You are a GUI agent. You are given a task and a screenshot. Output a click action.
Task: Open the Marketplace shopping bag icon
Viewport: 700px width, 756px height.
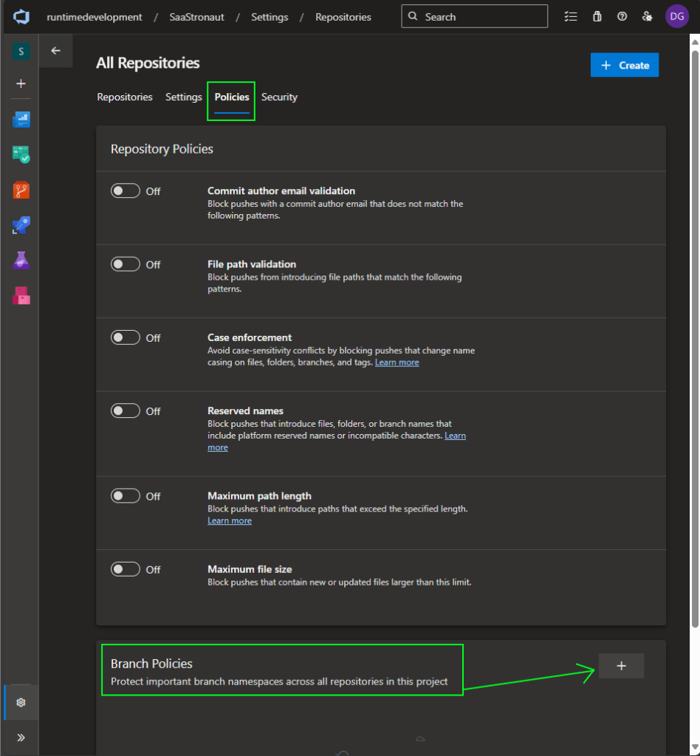click(597, 16)
